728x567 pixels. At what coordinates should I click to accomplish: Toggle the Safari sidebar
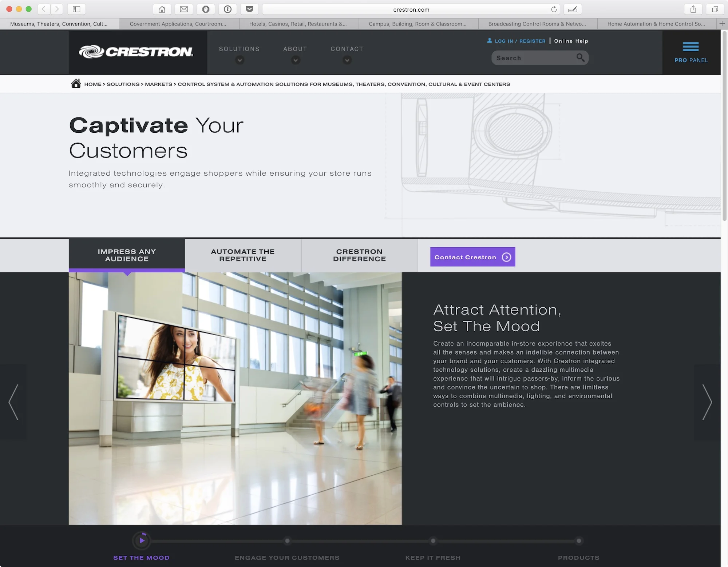click(76, 9)
